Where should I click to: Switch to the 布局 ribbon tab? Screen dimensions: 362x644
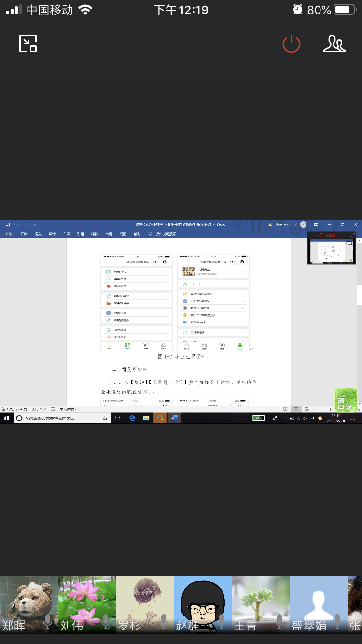point(66,234)
